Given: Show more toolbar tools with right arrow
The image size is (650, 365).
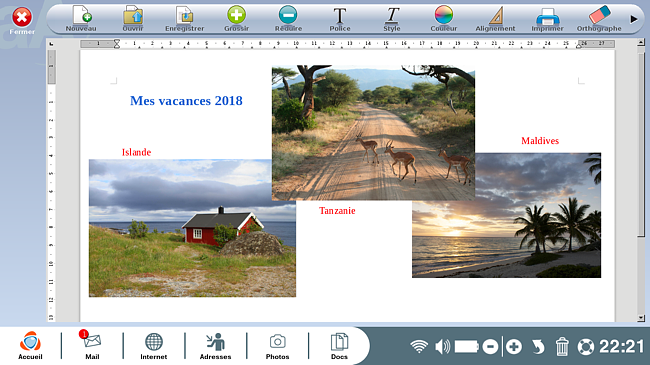Looking at the screenshot, I should point(633,19).
